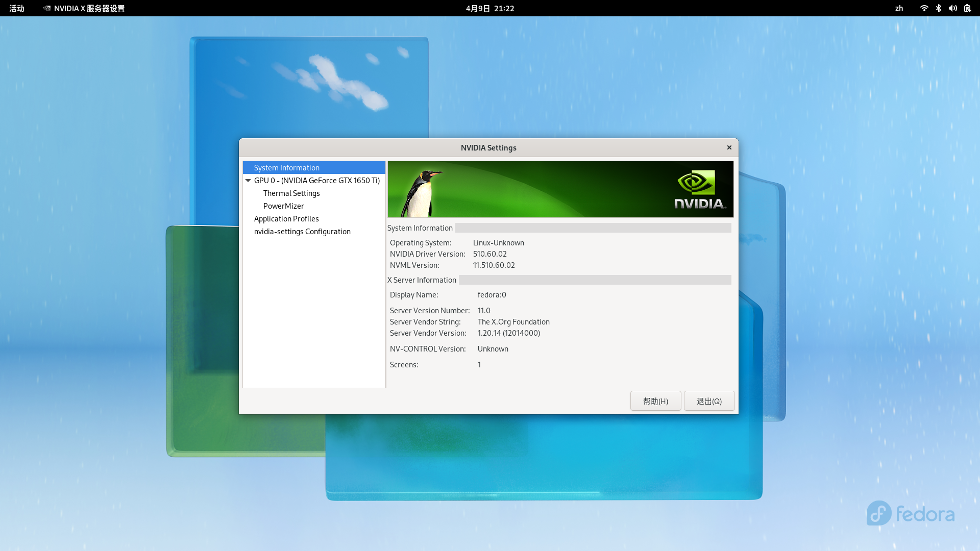The image size is (980, 551).
Task: Click the Wi-Fi status icon
Action: (x=924, y=8)
